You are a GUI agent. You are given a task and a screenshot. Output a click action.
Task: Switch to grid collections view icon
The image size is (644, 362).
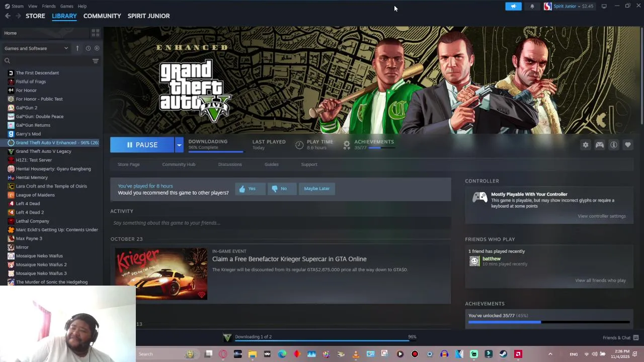95,33
